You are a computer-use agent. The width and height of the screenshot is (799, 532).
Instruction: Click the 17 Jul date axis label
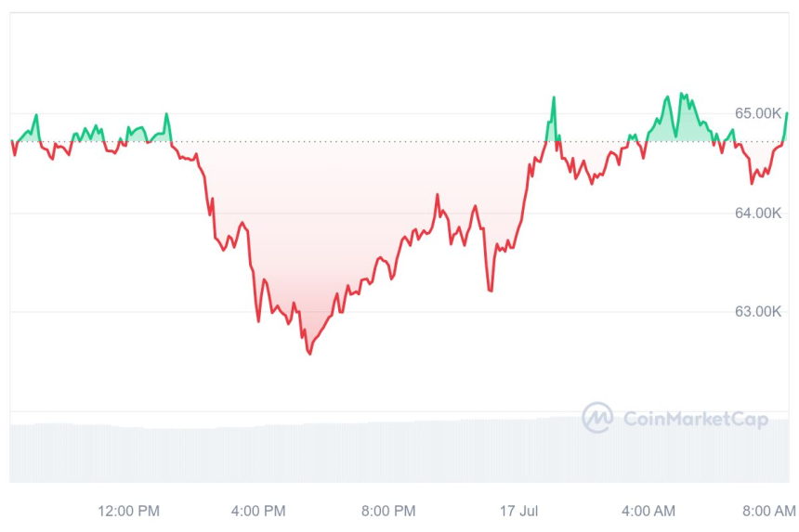tap(518, 511)
